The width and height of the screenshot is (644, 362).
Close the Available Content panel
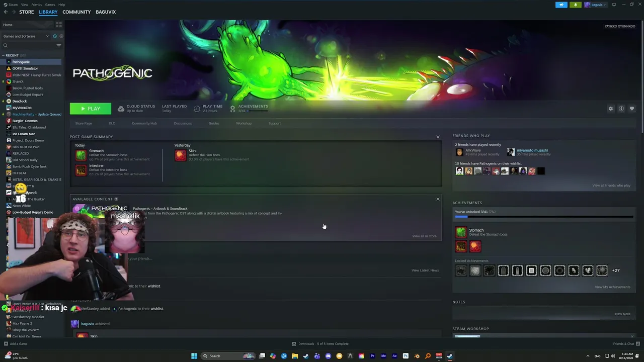[438, 199]
